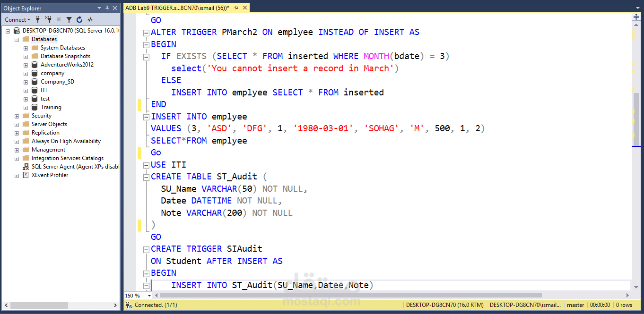Open the 150 % zoom dropdown
Image resolution: width=644 pixels, height=314 pixels.
tap(149, 296)
